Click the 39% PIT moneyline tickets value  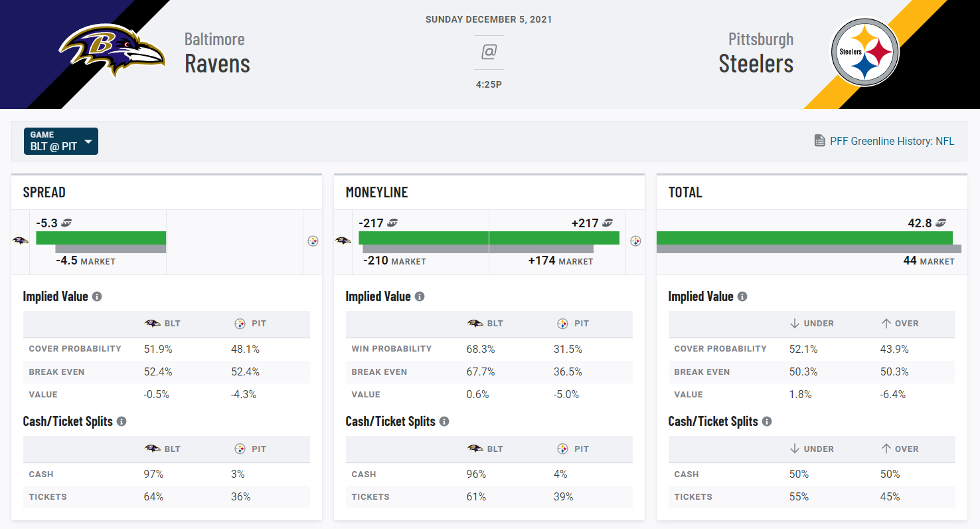tap(564, 496)
